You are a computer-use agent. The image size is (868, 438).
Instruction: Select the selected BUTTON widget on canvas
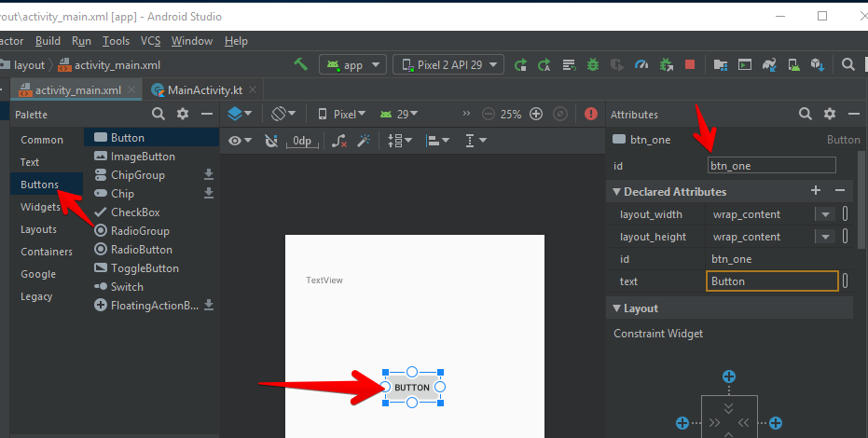pyautogui.click(x=412, y=387)
